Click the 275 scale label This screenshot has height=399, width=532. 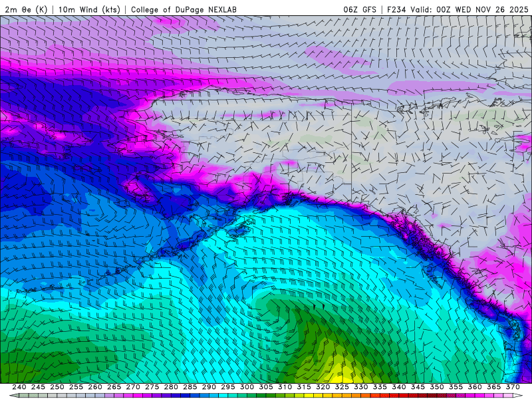pyautogui.click(x=152, y=387)
